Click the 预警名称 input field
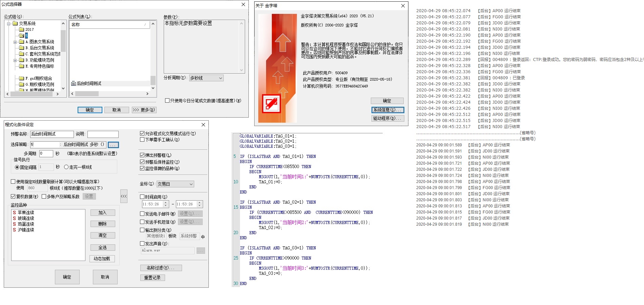Viewport: 644px width, 305px height. coord(52,134)
